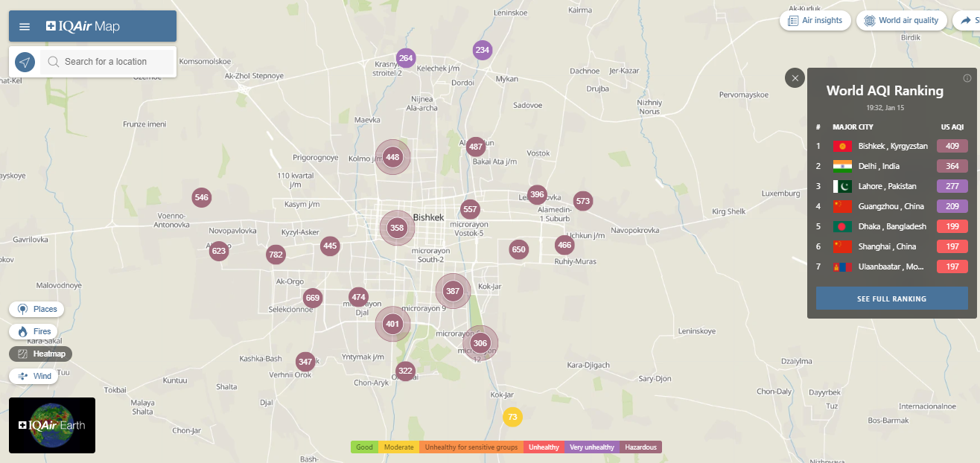Toggle the Places map layer
The image size is (980, 463).
[x=36, y=309]
